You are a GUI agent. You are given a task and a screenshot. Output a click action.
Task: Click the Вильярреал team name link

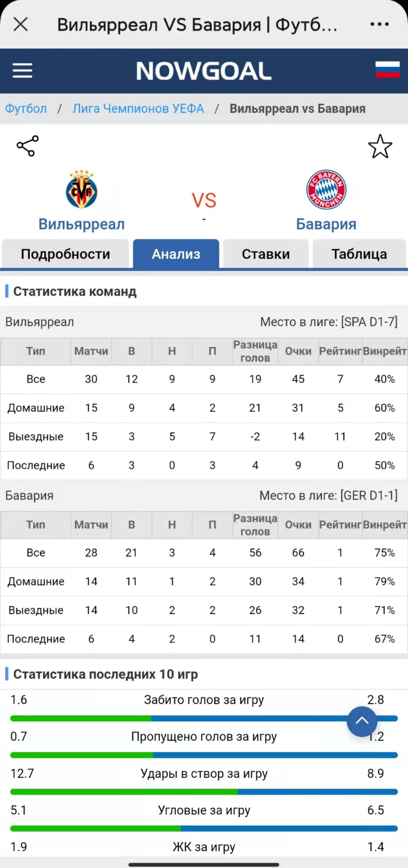[x=82, y=224]
